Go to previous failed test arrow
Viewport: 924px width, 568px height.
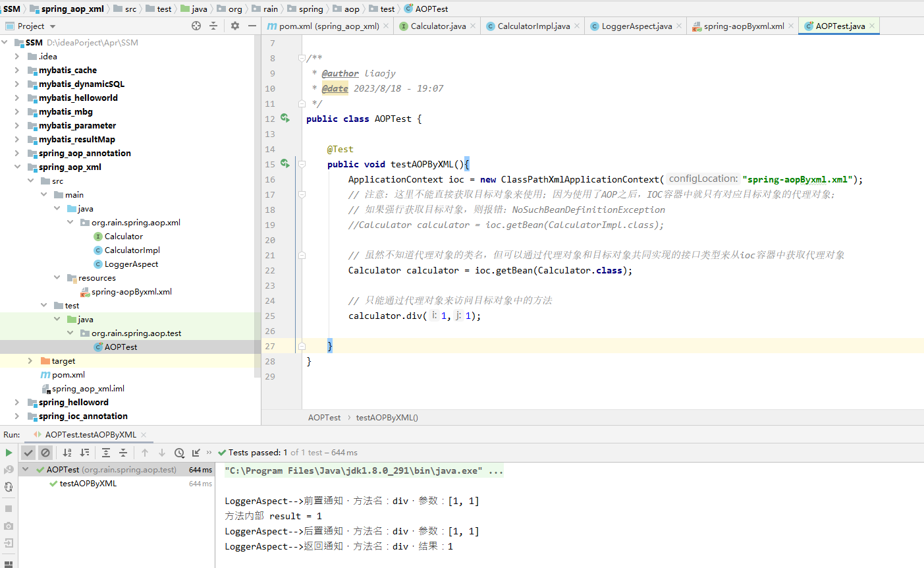point(145,453)
